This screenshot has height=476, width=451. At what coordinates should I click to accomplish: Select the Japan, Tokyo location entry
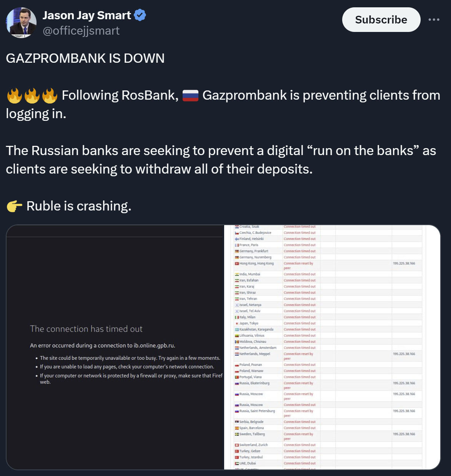(x=249, y=323)
